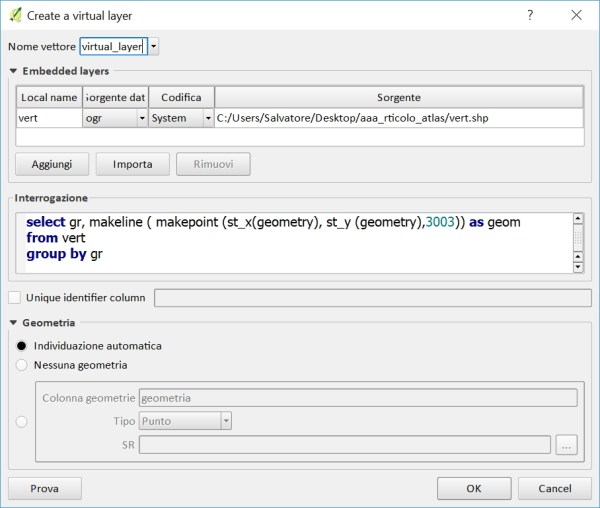Enable the Unique identifier column checkbox
Screen dimensions: 600x508
tap(14, 298)
